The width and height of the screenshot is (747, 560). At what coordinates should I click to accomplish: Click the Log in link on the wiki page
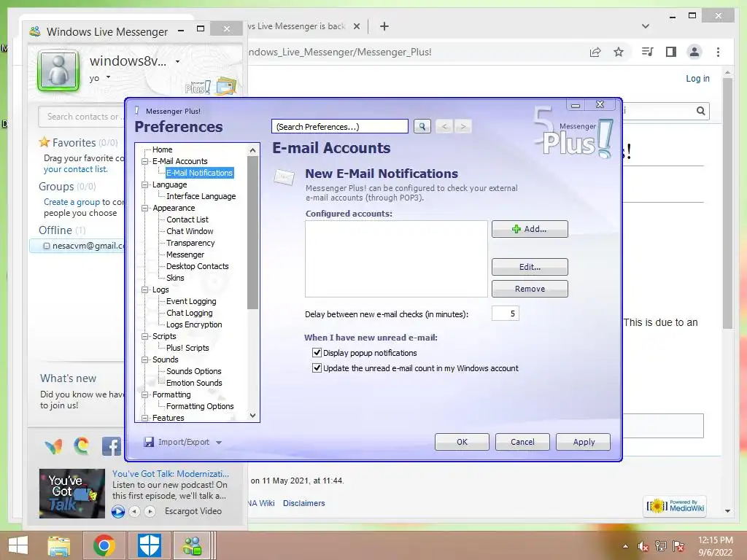[697, 79]
